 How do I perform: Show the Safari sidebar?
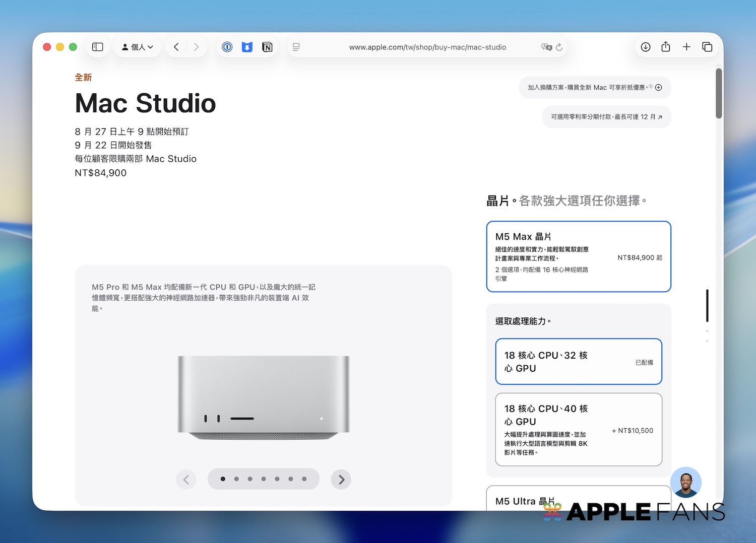click(x=98, y=47)
